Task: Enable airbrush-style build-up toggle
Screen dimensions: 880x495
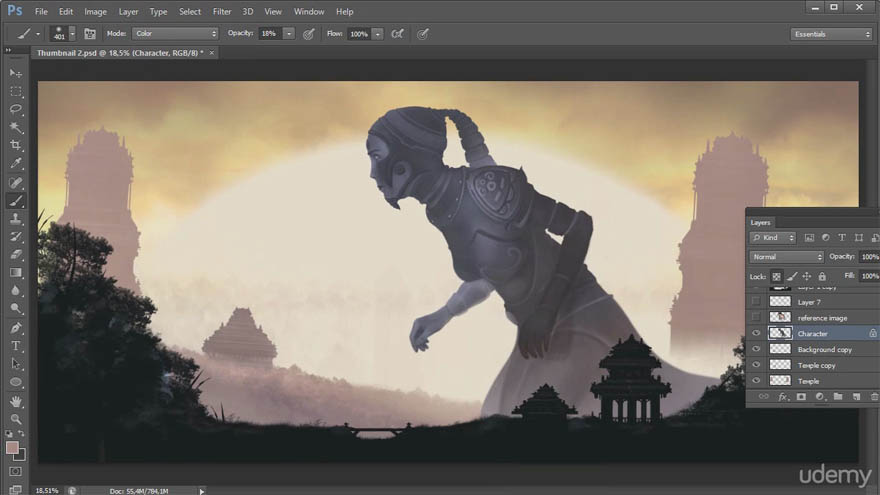Action: point(397,34)
